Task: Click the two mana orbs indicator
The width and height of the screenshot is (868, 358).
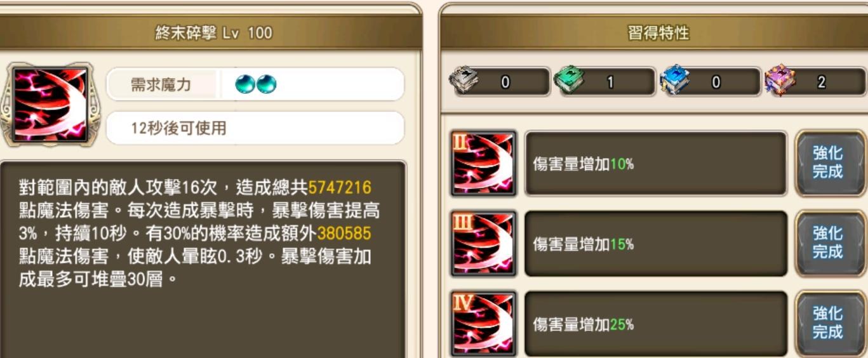Action: tap(256, 84)
